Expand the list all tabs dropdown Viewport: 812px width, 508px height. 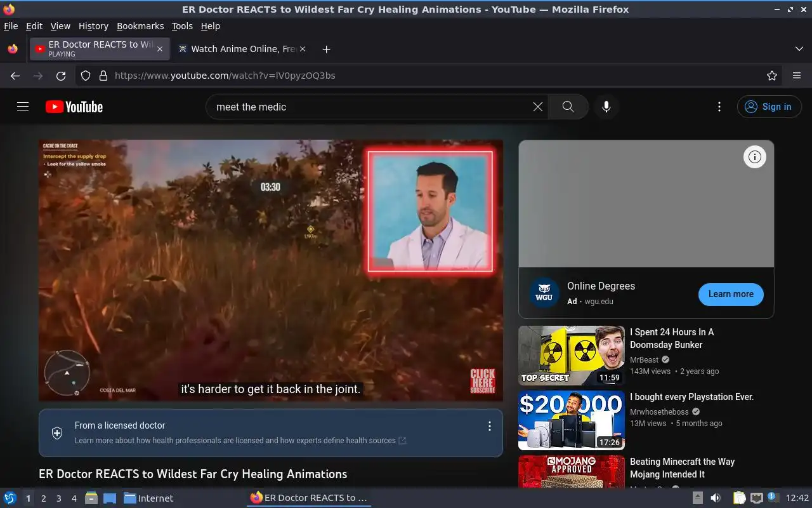[799, 49]
